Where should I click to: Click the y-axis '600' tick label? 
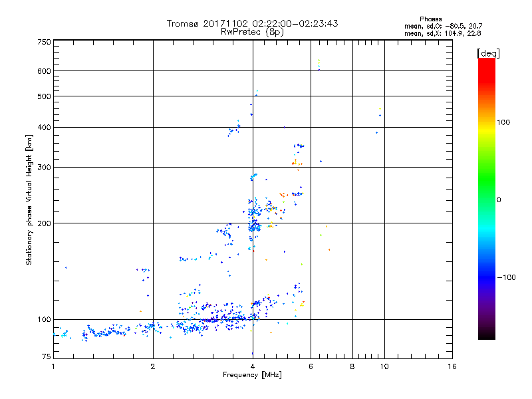coord(44,71)
